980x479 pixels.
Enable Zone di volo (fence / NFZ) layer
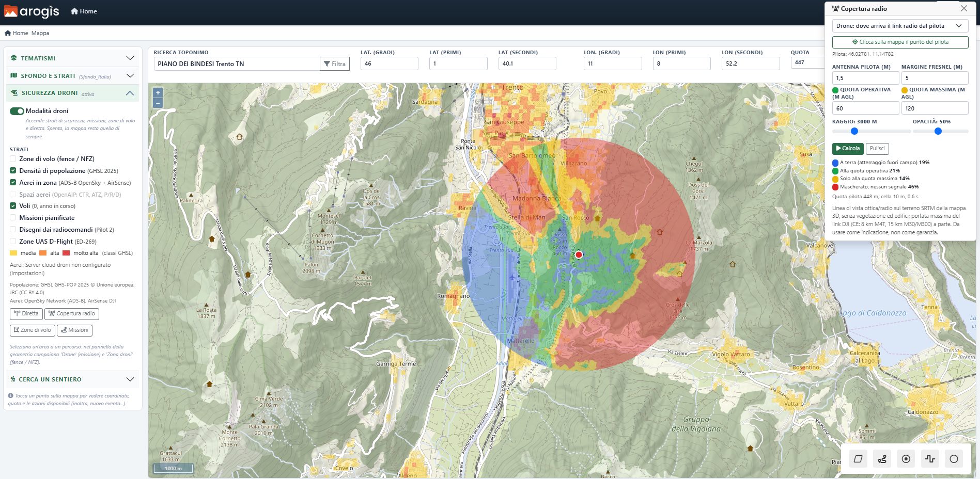pos(13,158)
